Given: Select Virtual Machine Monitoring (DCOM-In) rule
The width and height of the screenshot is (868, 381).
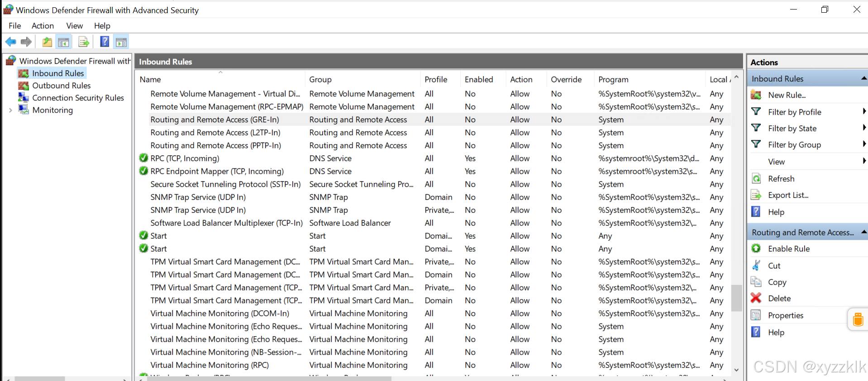Looking at the screenshot, I should point(432,313).
